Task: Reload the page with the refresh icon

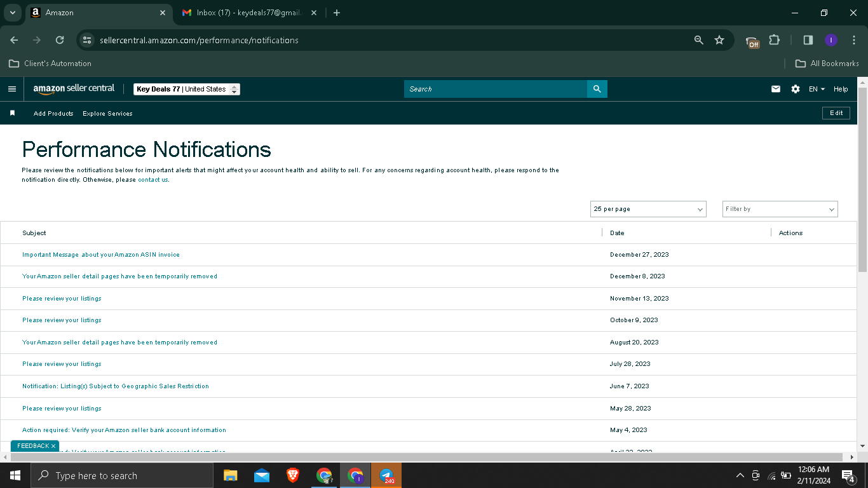Action: (60, 40)
